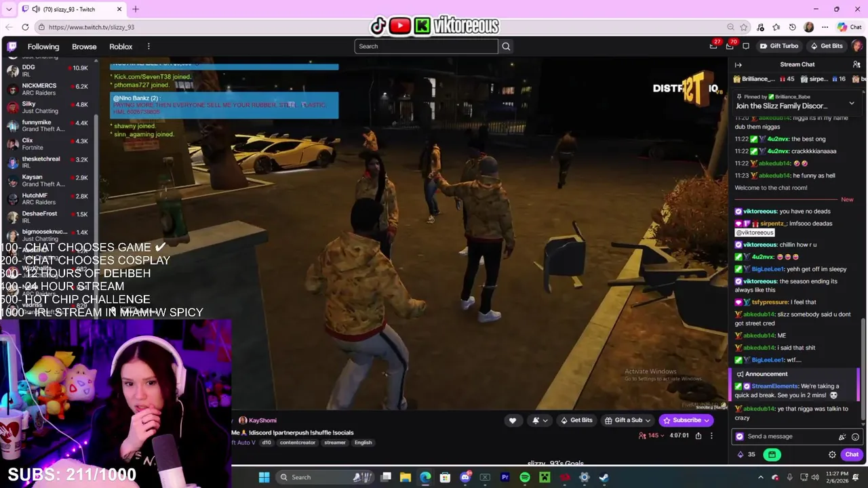Collapse the Stream Chat panel
This screenshot has width=868, height=488.
coord(738,64)
